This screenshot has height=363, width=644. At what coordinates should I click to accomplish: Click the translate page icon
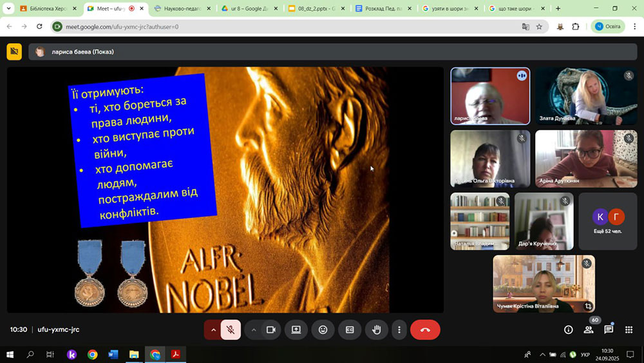pos(526,26)
